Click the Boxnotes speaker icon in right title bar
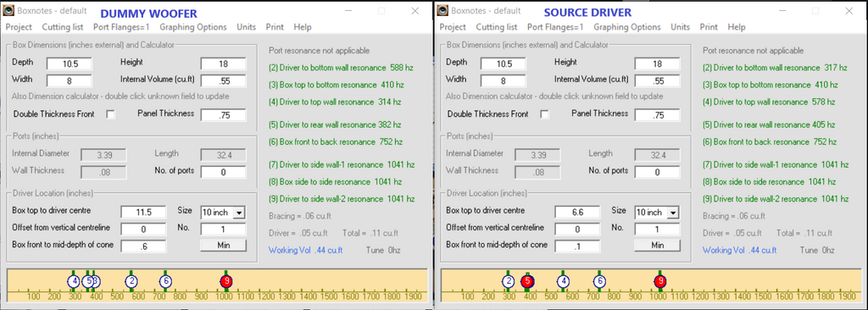Viewport: 868px width, 310px height. 442,10
